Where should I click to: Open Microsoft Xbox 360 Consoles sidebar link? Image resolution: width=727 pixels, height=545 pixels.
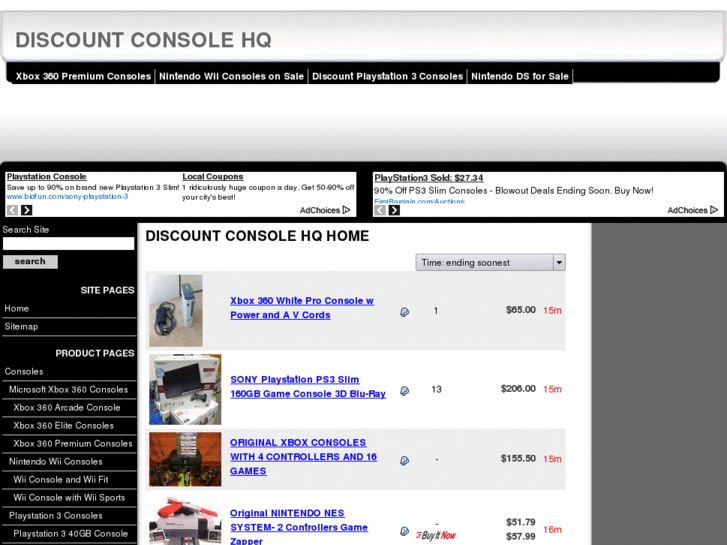(x=70, y=390)
